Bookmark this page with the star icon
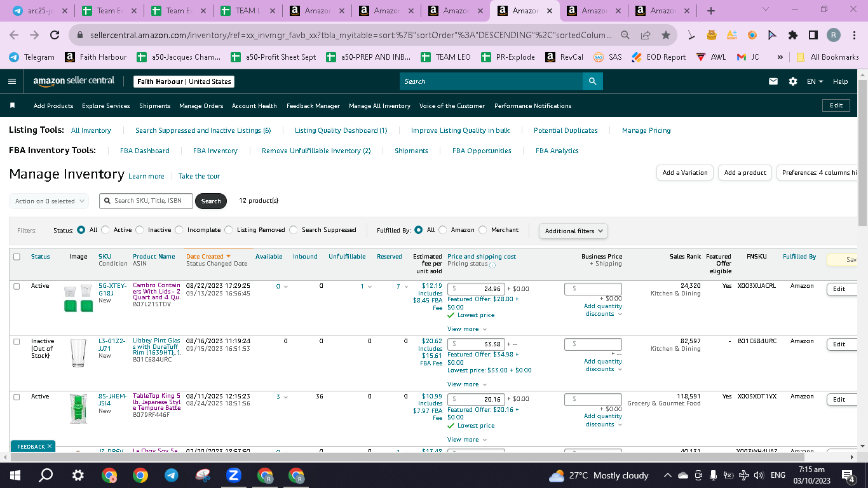This screenshot has height=488, width=868. 665,36
